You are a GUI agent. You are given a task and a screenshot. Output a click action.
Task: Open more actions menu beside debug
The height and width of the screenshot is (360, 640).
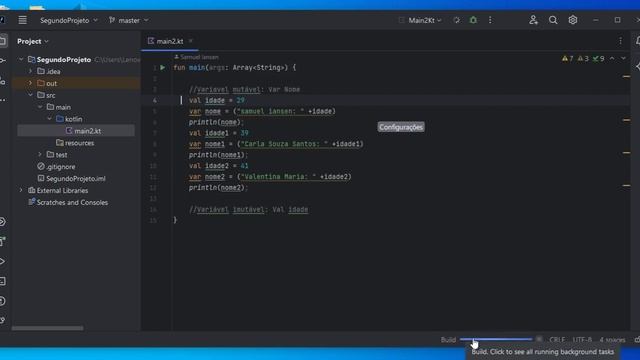490,20
